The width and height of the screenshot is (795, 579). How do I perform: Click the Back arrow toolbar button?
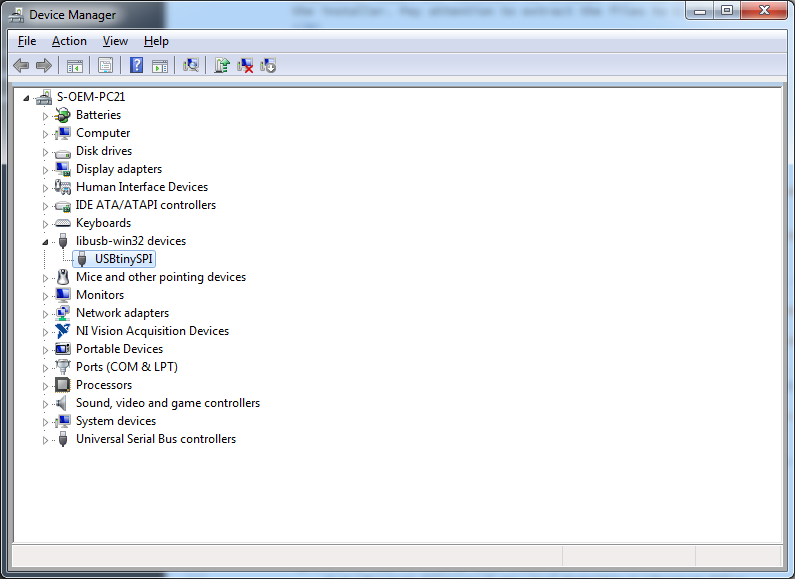[21, 65]
